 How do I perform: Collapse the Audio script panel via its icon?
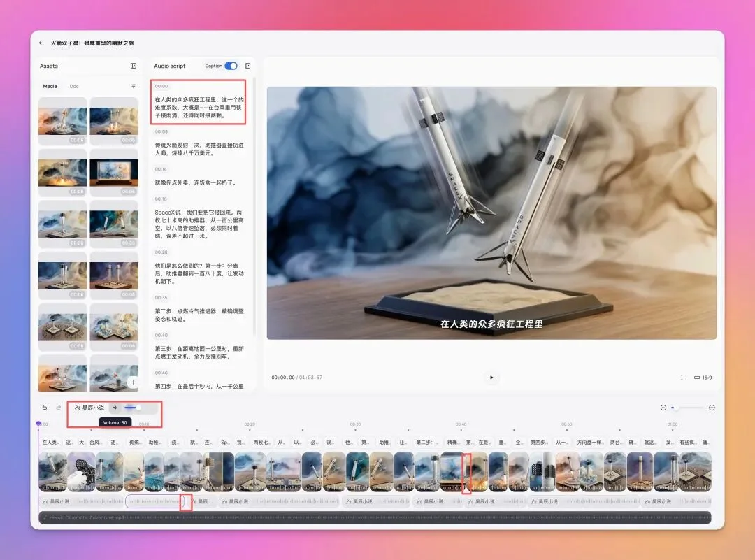click(x=247, y=66)
